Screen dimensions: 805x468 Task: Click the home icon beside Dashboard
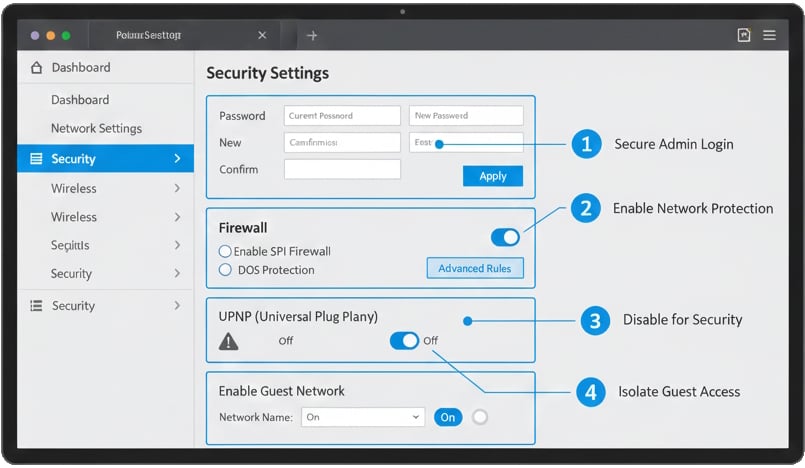click(x=36, y=67)
